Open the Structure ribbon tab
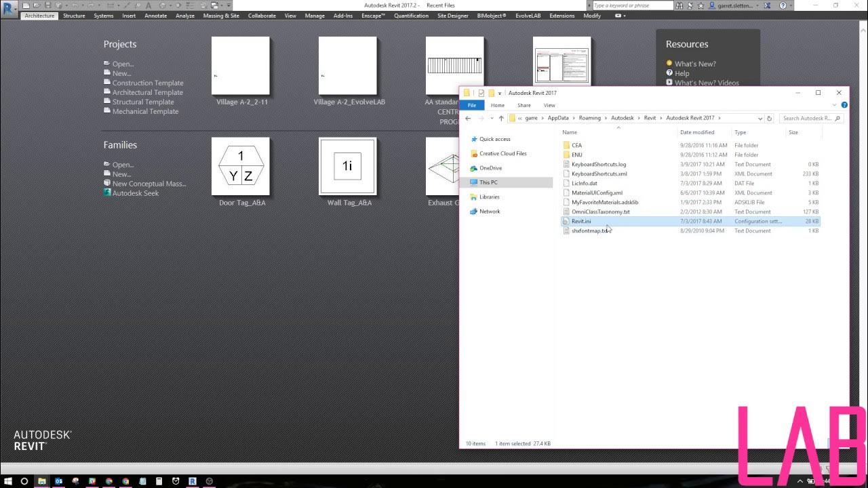 74,16
